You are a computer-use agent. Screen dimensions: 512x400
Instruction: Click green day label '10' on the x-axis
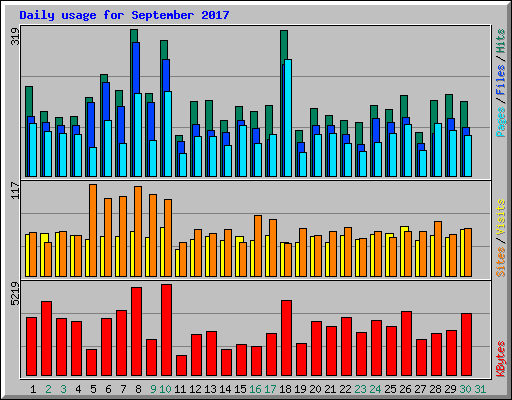(165, 389)
